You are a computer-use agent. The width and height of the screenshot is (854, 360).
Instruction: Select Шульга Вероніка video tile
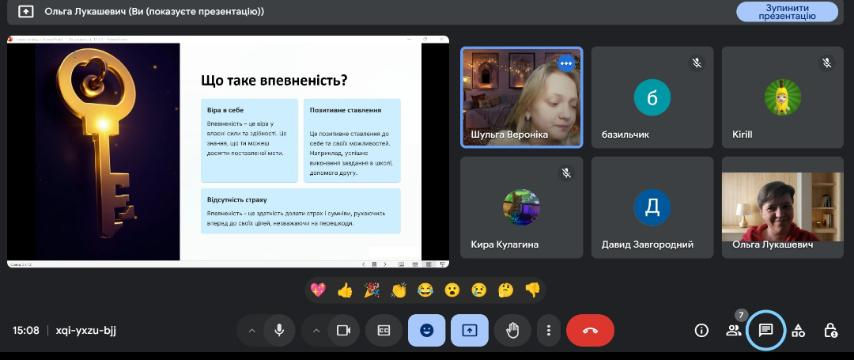point(522,97)
